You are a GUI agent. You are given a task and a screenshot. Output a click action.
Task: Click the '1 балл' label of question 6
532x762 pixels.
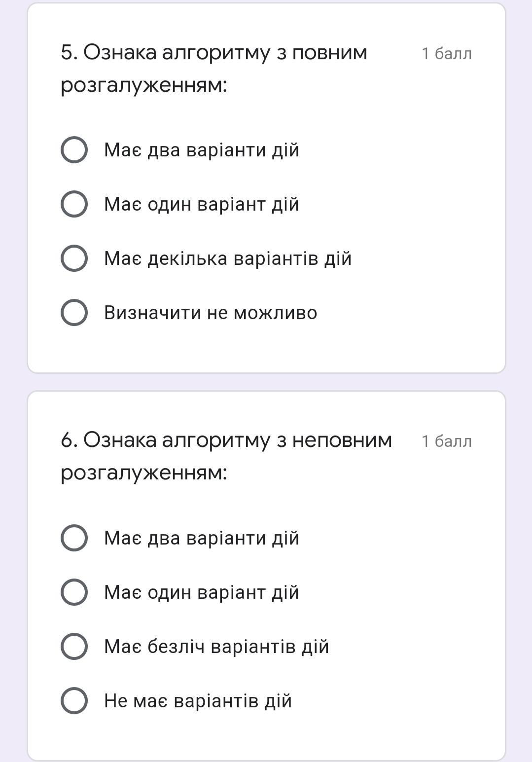pyautogui.click(x=446, y=441)
